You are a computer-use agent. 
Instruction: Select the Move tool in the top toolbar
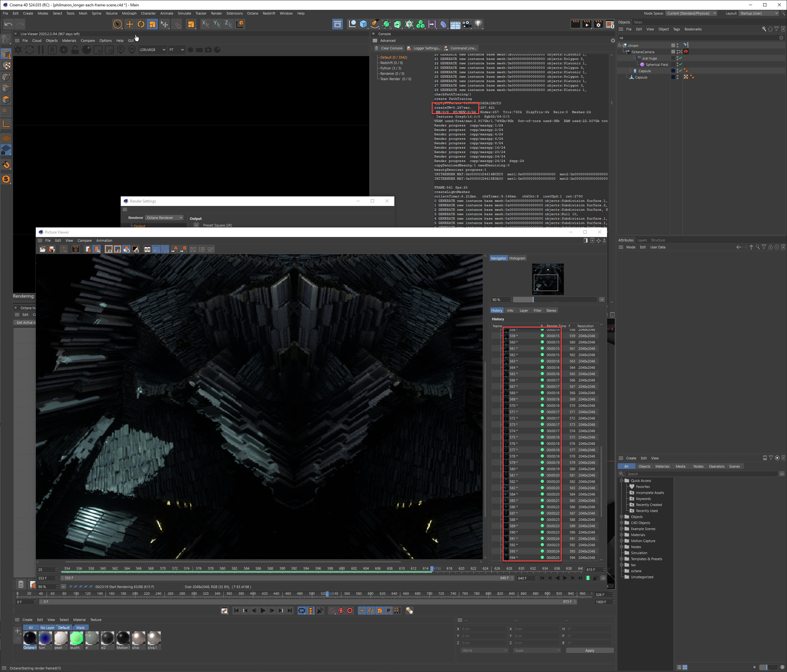click(130, 24)
